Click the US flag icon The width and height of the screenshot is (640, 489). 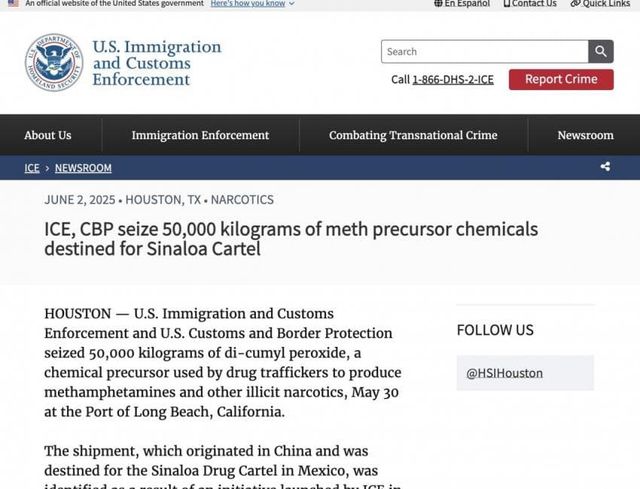pos(13,4)
